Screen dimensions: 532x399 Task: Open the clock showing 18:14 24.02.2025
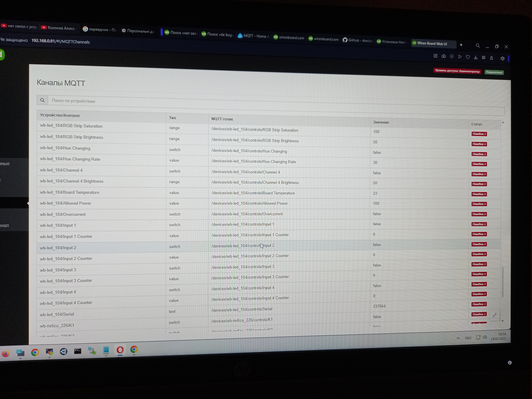tap(498, 336)
